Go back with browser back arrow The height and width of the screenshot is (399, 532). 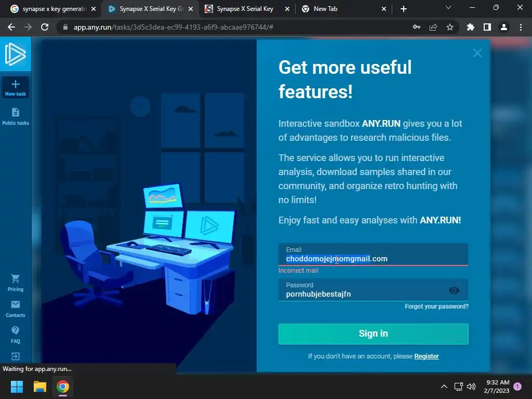point(11,27)
